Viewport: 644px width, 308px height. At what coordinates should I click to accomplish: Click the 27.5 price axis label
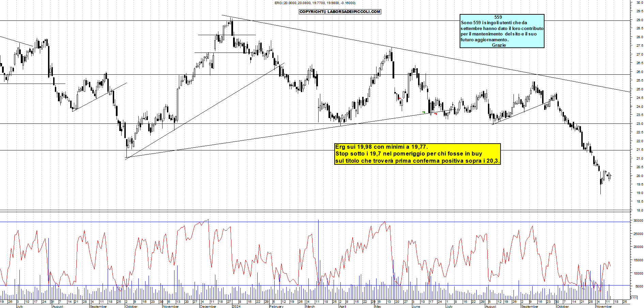640,46
